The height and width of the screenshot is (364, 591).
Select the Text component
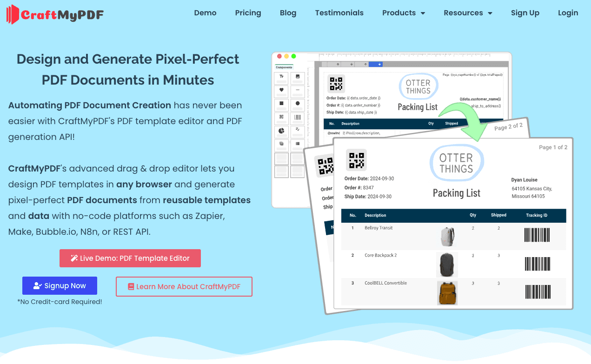pos(281,76)
